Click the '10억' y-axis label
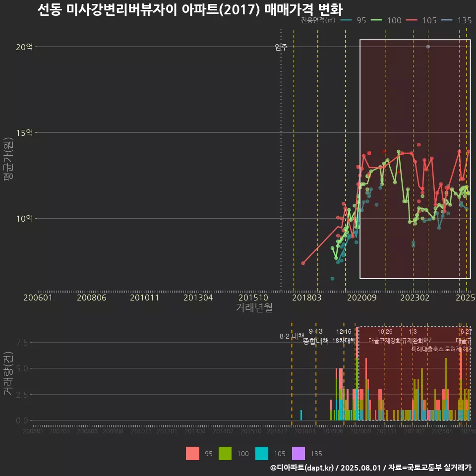 tap(24, 219)
